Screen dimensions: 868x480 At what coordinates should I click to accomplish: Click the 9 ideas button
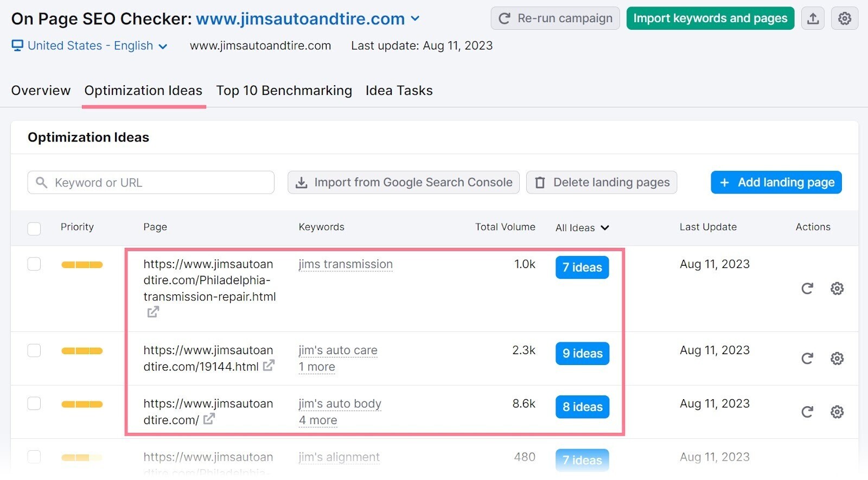582,354
